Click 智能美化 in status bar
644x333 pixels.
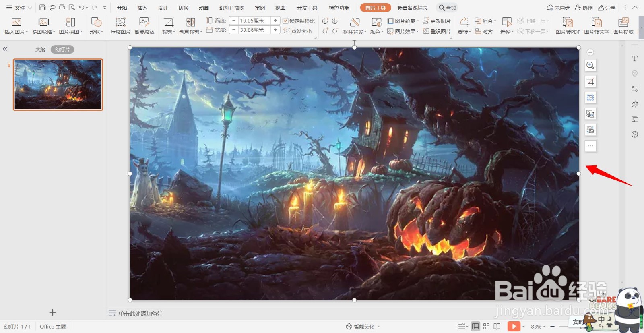coord(363,327)
